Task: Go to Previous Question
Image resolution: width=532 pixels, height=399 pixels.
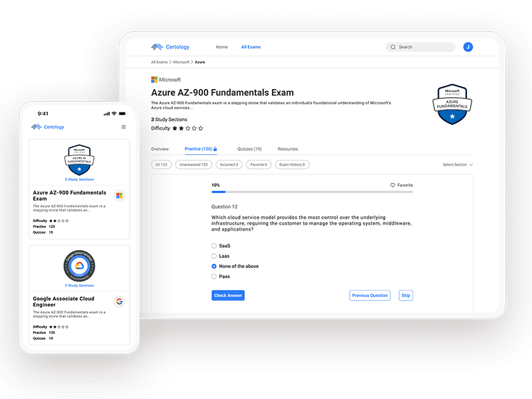Action: (x=369, y=295)
